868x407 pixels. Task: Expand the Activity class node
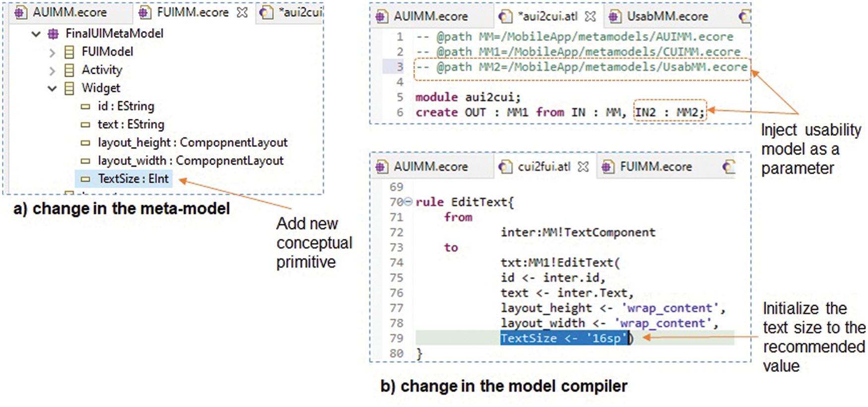click(52, 71)
